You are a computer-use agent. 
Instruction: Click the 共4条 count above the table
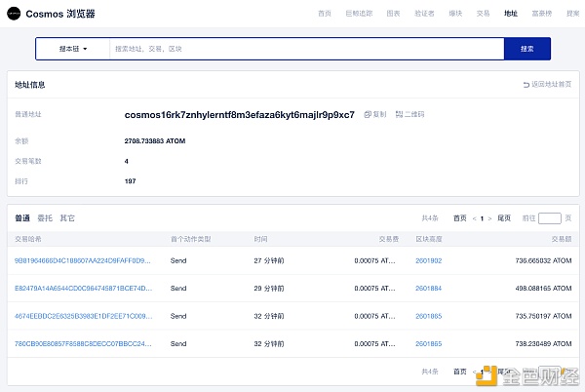tap(430, 218)
